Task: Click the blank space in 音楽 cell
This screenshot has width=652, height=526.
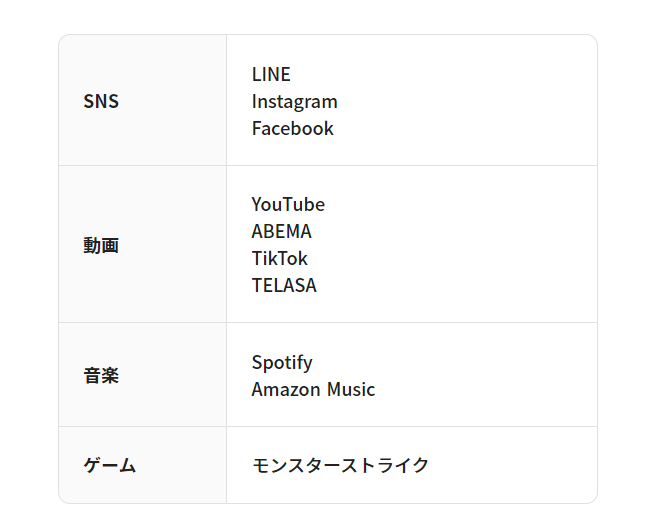Action: (487, 375)
